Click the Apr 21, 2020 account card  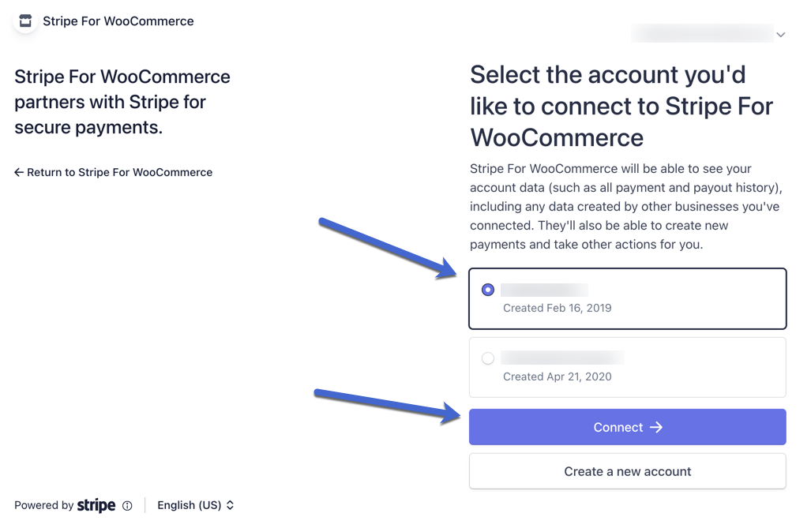coord(627,368)
